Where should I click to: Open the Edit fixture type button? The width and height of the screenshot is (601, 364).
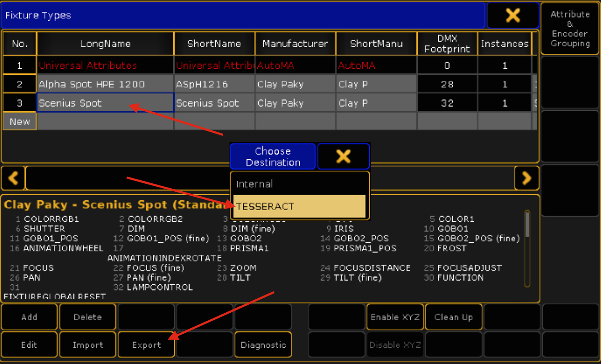coord(29,345)
